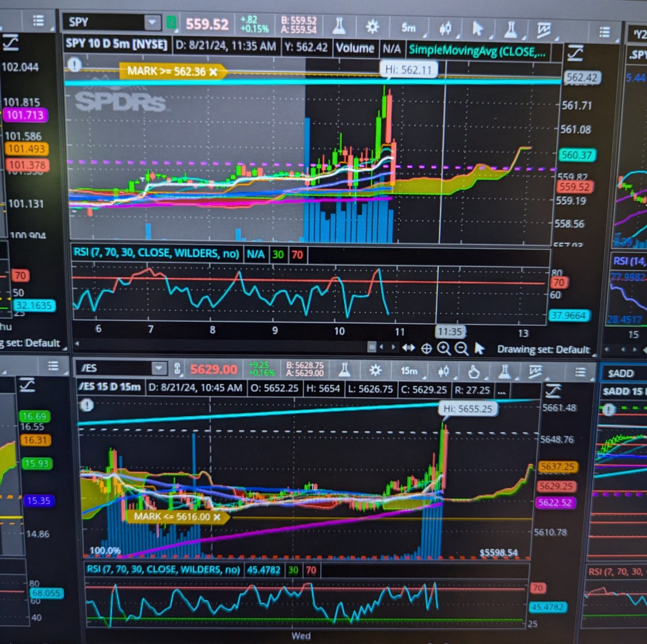Open /ES chart settings gear
The width and height of the screenshot is (647, 644).
click(x=375, y=370)
